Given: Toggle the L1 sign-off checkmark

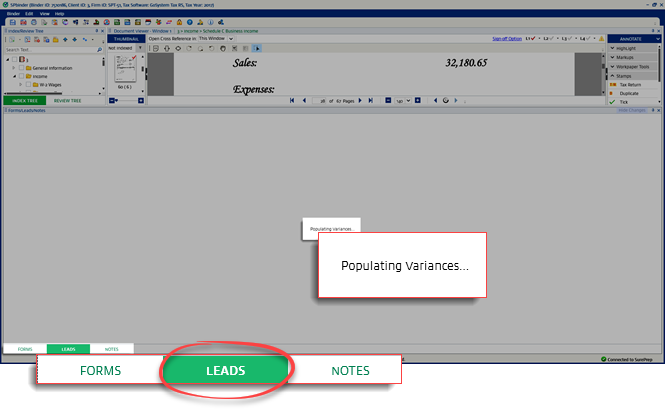Looking at the screenshot, I should coord(531,39).
